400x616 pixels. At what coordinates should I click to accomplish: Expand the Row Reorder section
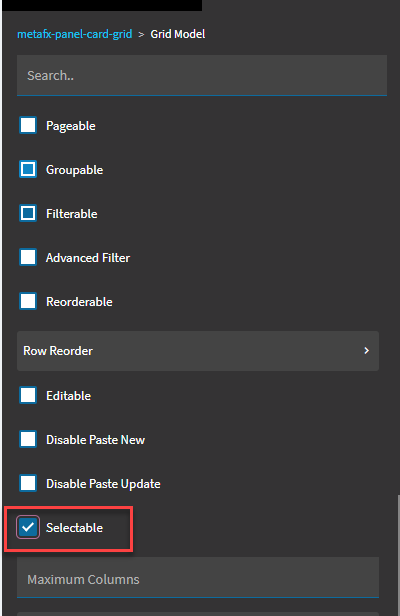[198, 351]
